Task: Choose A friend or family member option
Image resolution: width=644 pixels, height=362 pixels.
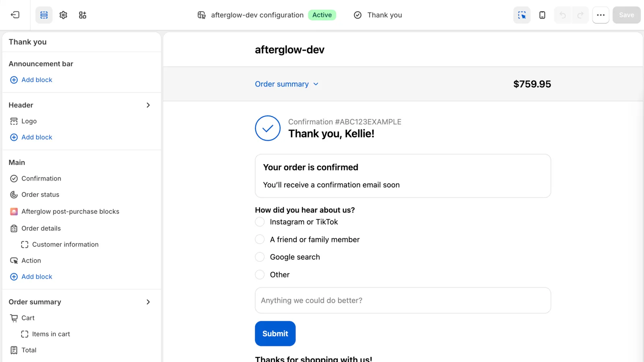Action: point(260,240)
